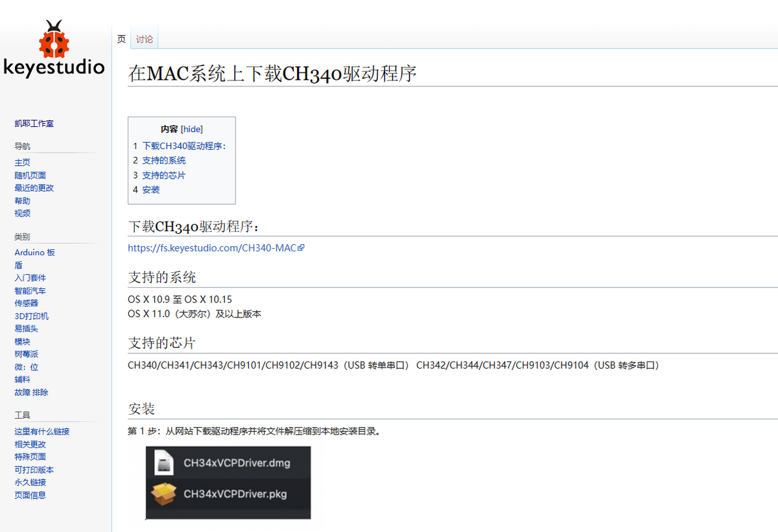This screenshot has height=532, width=778.
Task: Click the CH34xVCPDriver.dmg file icon
Action: 164,463
